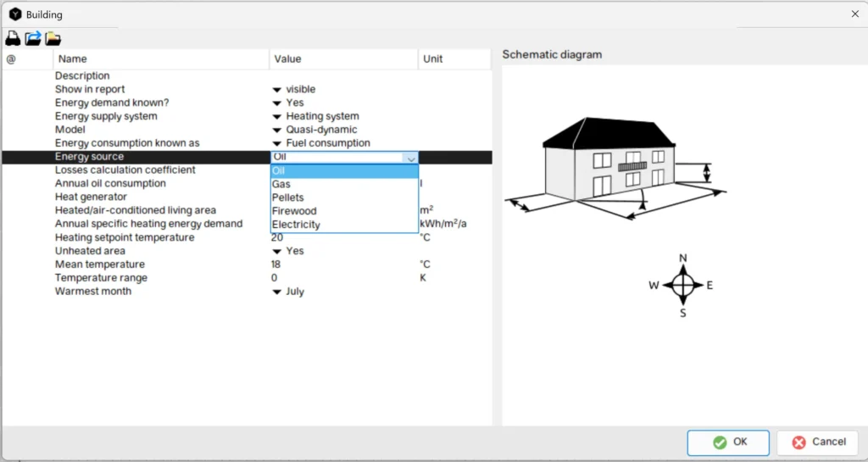Image resolution: width=868 pixels, height=462 pixels.
Task: Close the Building dialog window
Action: click(854, 14)
